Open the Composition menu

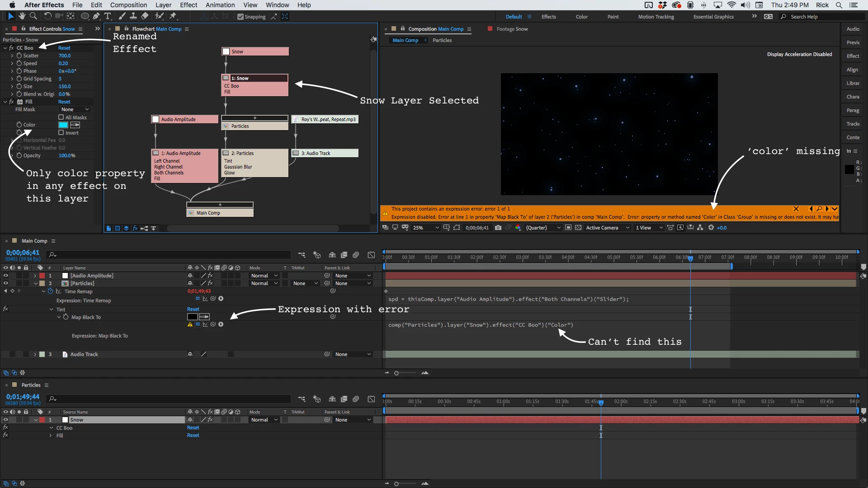point(128,5)
